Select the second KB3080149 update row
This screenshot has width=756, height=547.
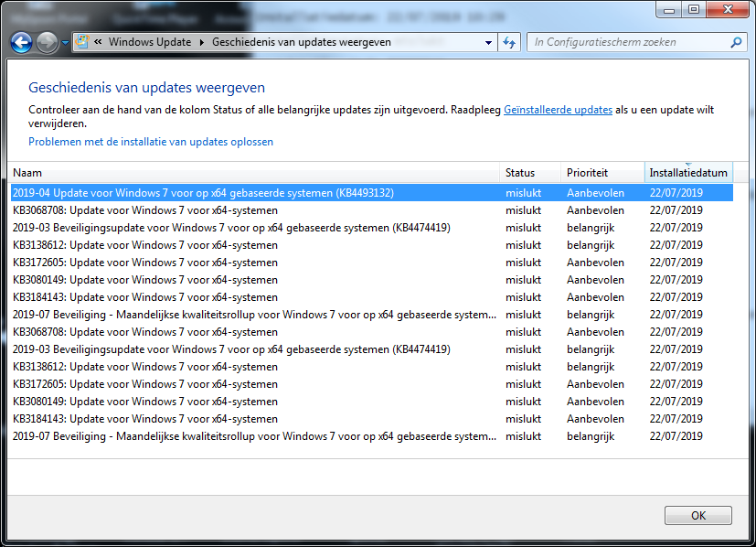click(x=372, y=402)
